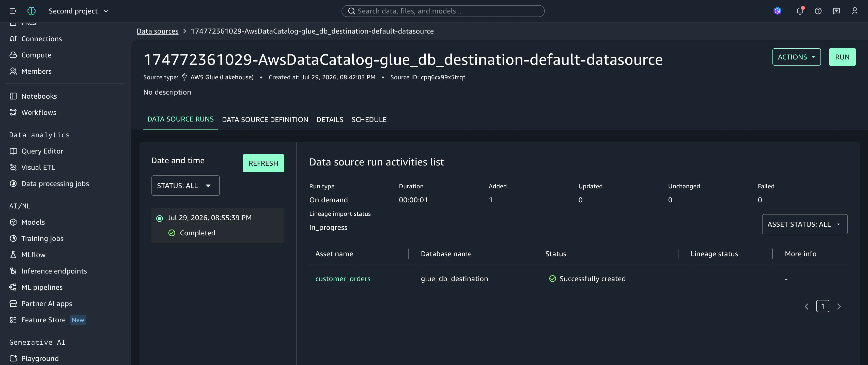
Task: Click the Duration value 00:00:01
Action: (413, 200)
